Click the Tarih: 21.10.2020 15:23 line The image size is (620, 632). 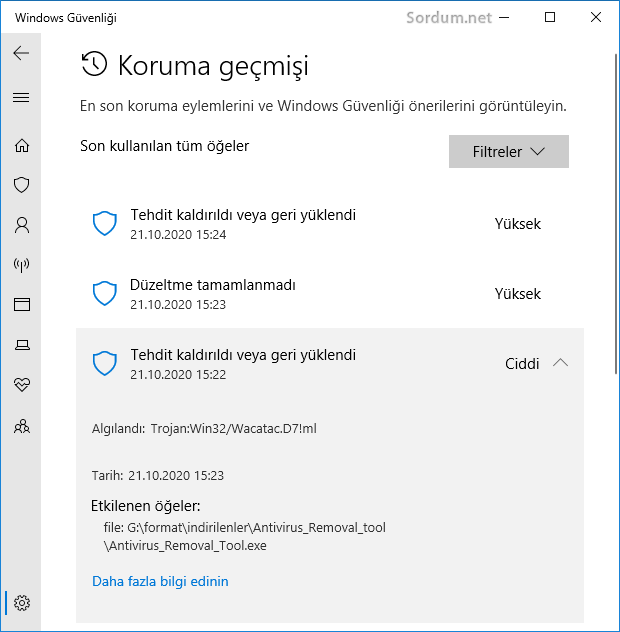(158, 476)
